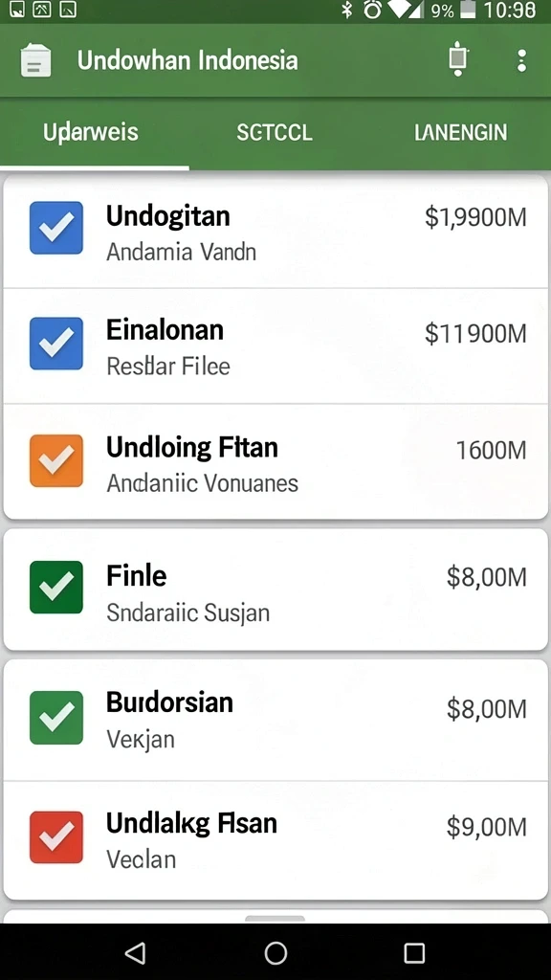Open the document icon in the app bar
This screenshot has width=551, height=980.
click(35, 60)
